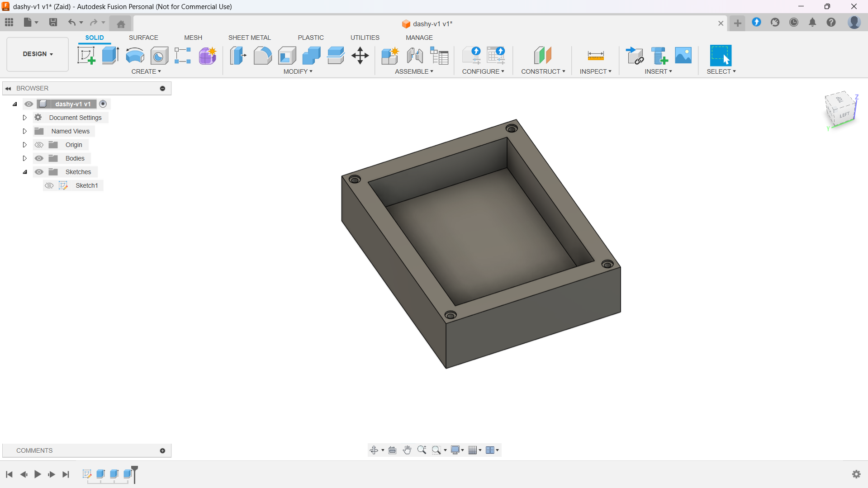Click the ViewCube LEFT face
The height and width of the screenshot is (488, 868).
click(x=844, y=115)
